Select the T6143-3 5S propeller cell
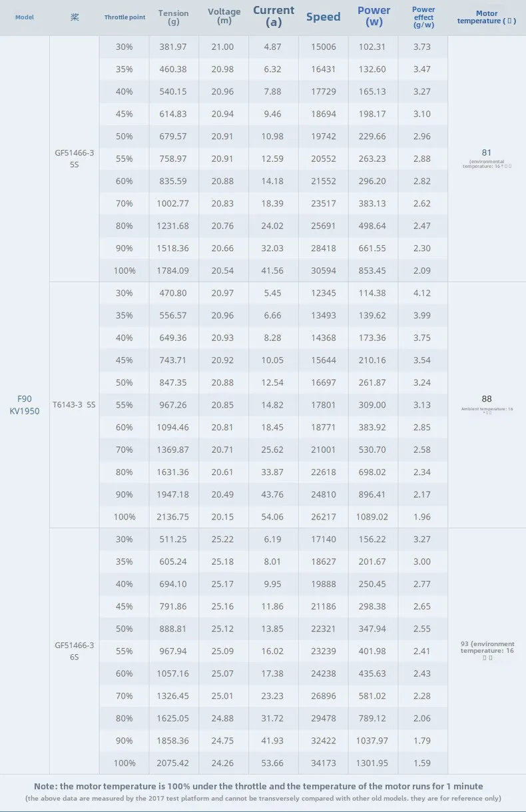Viewport: 526px width, 812px height. point(75,404)
